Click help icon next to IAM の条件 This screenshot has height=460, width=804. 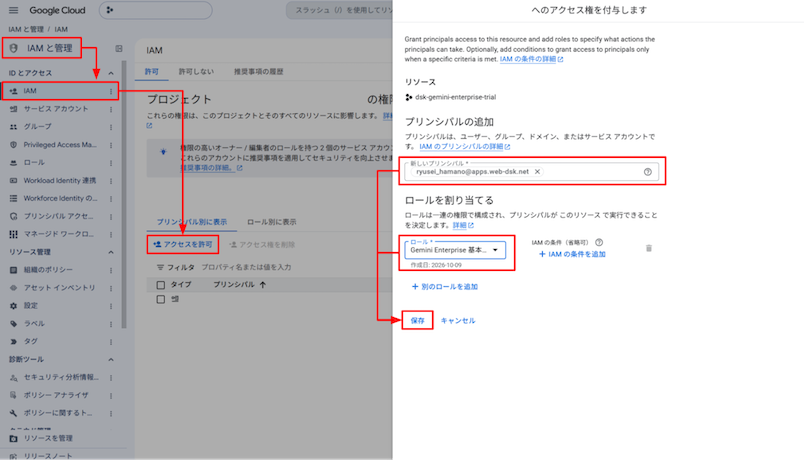click(x=599, y=243)
